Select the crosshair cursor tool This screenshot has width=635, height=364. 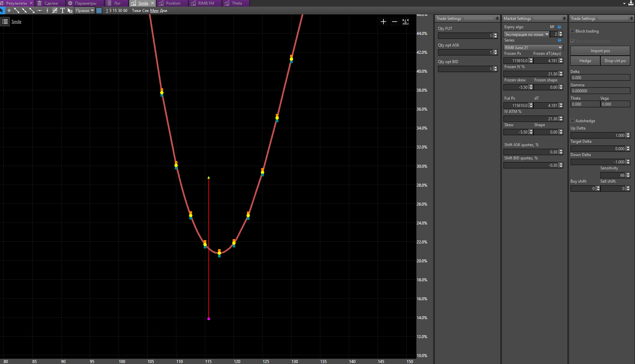(x=9, y=11)
